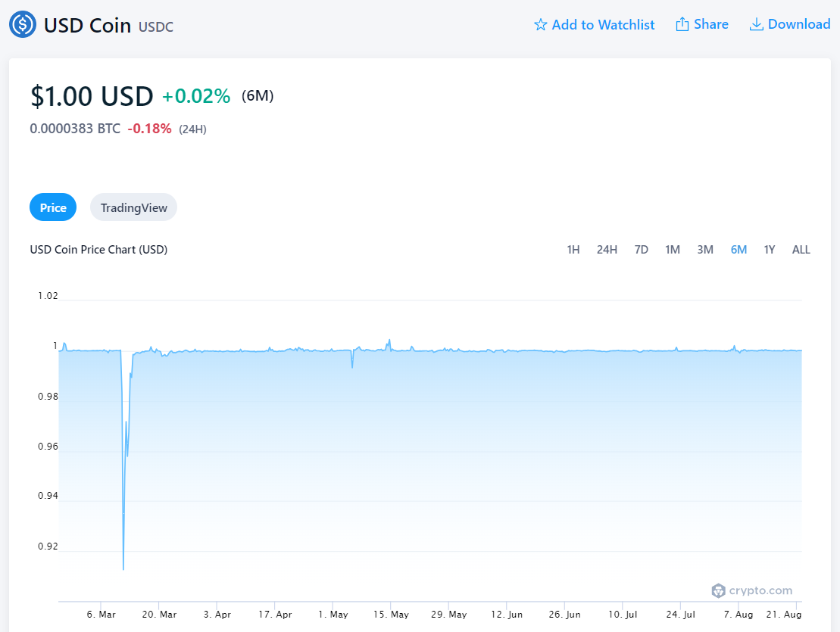Click the USDC ticker symbol

156,26
